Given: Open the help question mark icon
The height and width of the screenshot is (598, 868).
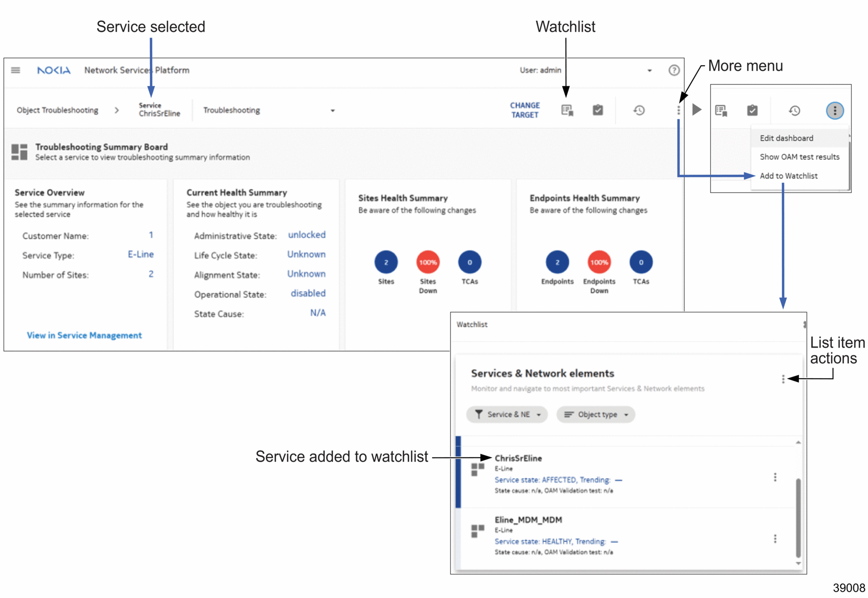Looking at the screenshot, I should [674, 70].
